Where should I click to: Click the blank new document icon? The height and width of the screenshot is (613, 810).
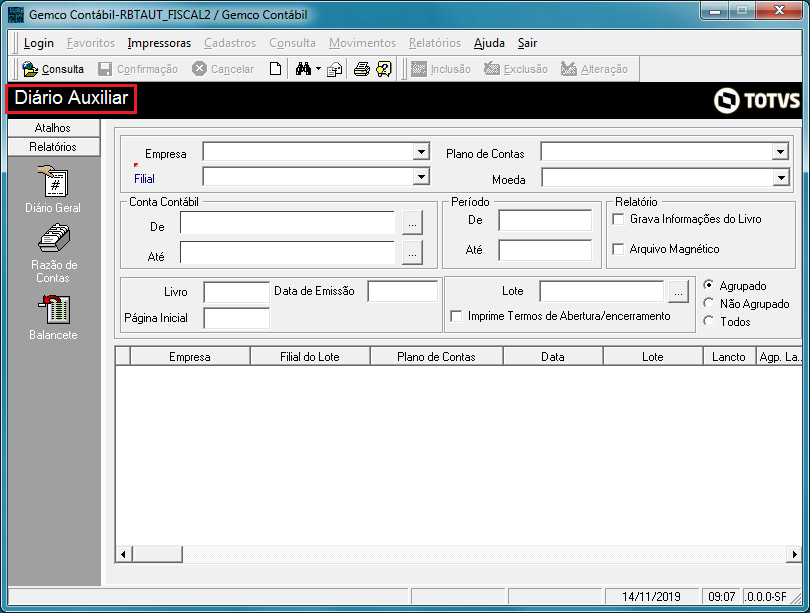coord(275,69)
